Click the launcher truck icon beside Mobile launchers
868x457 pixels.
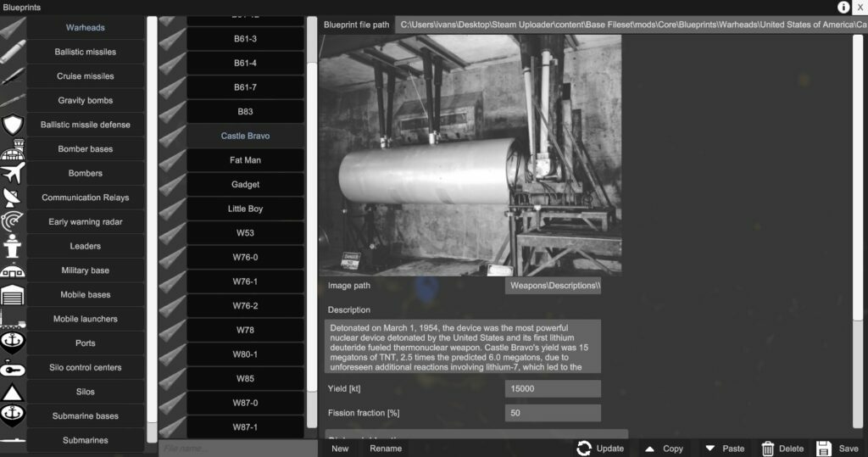click(13, 320)
